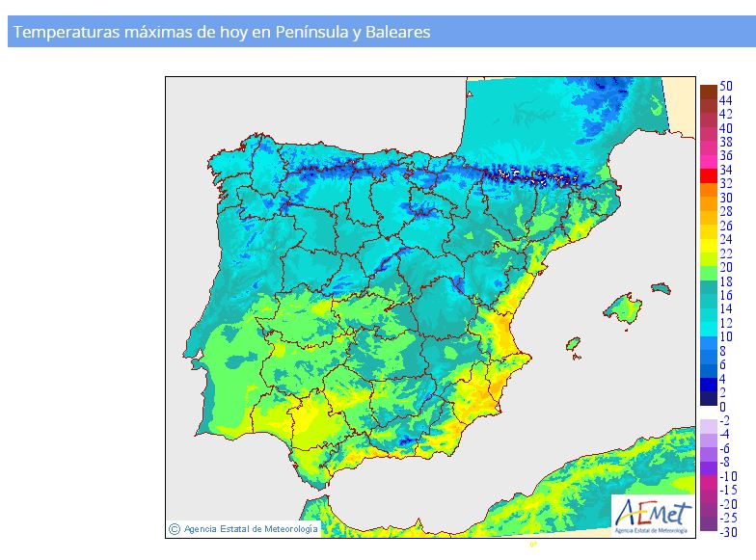Click the dark brown swatch at 50

tap(708, 90)
